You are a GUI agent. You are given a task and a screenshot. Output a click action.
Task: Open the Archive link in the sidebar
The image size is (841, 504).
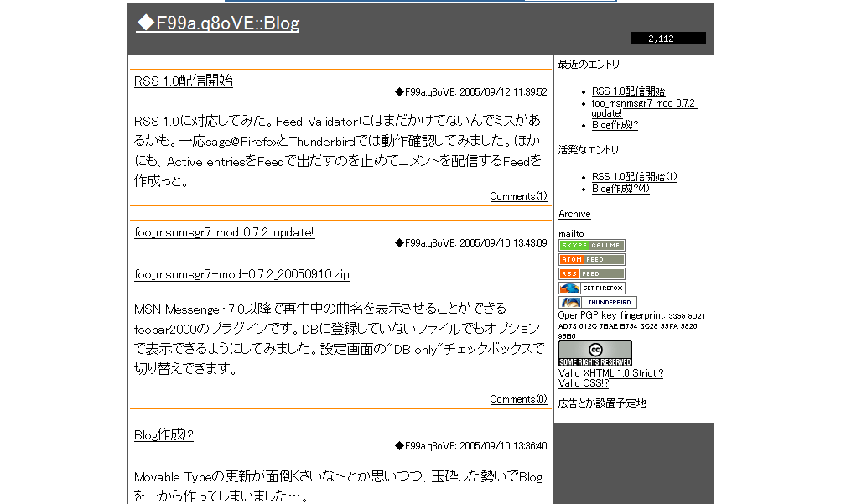(x=574, y=214)
